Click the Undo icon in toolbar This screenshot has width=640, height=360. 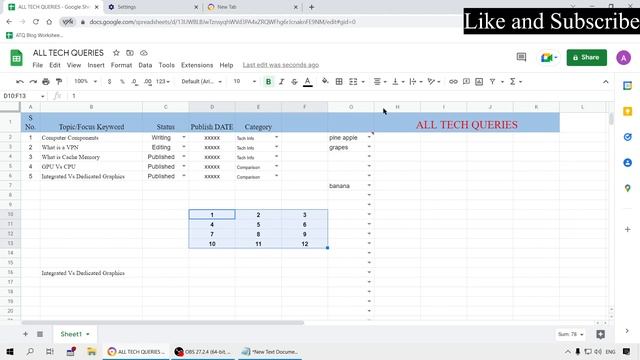[20, 82]
